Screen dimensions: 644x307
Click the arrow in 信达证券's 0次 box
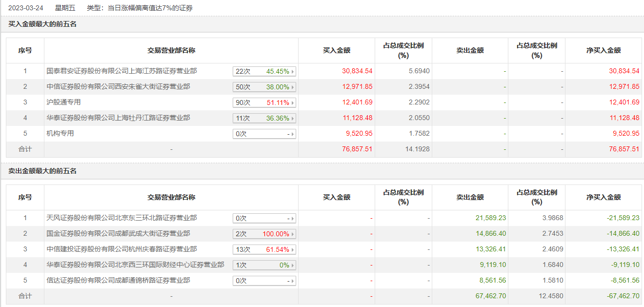pos(293,281)
